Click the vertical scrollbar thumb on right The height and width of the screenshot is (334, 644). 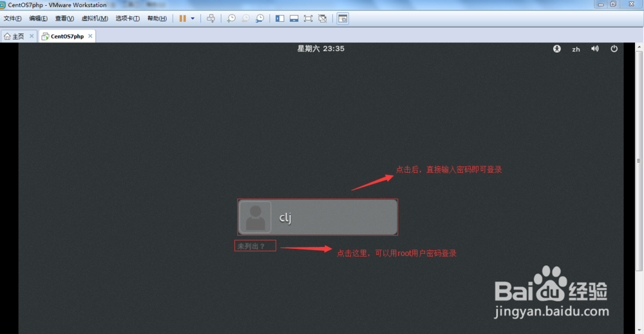coord(639,161)
